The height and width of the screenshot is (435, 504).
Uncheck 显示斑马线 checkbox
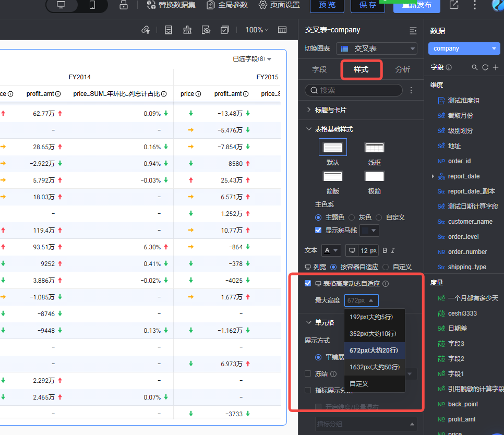click(x=318, y=230)
